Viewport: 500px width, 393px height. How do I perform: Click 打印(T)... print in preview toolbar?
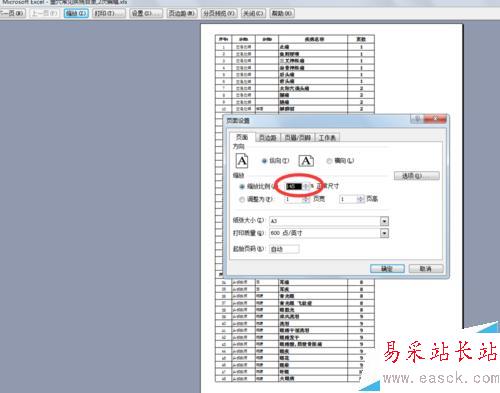[x=109, y=13]
